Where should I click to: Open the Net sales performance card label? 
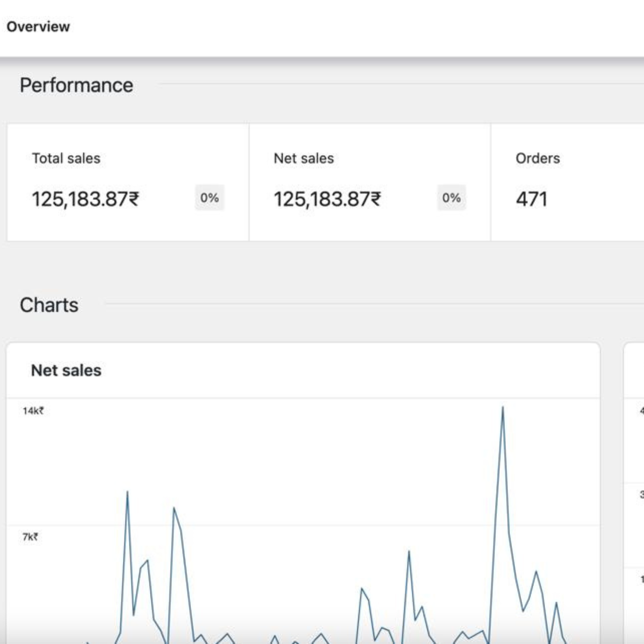point(304,158)
